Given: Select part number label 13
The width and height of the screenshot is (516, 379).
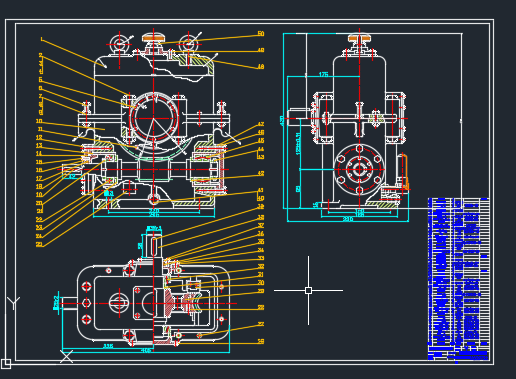Looking at the screenshot, I should [39, 146].
